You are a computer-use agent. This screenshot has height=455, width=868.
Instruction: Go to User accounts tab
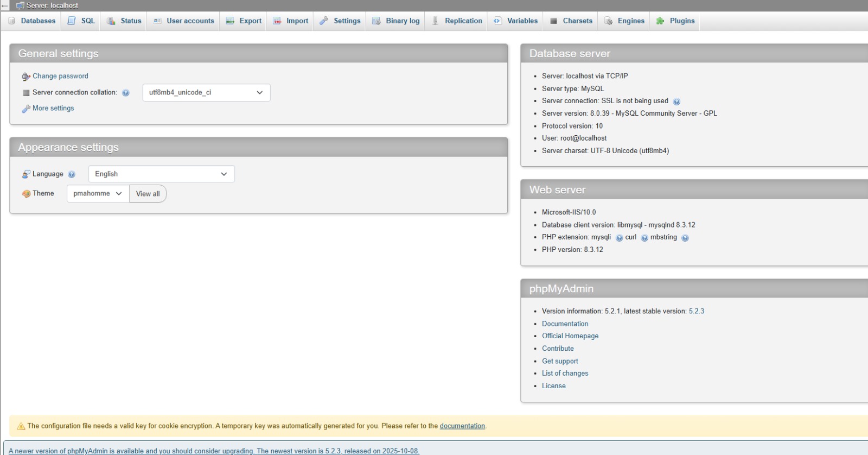[183, 21]
